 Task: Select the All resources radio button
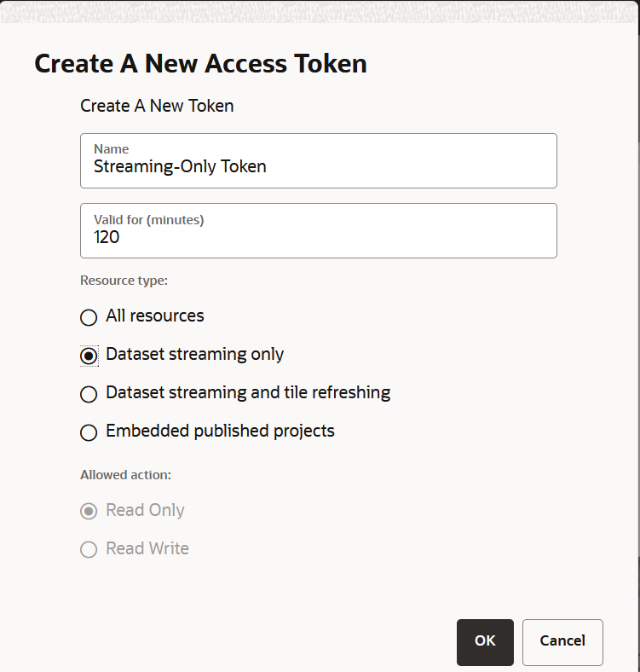point(89,317)
